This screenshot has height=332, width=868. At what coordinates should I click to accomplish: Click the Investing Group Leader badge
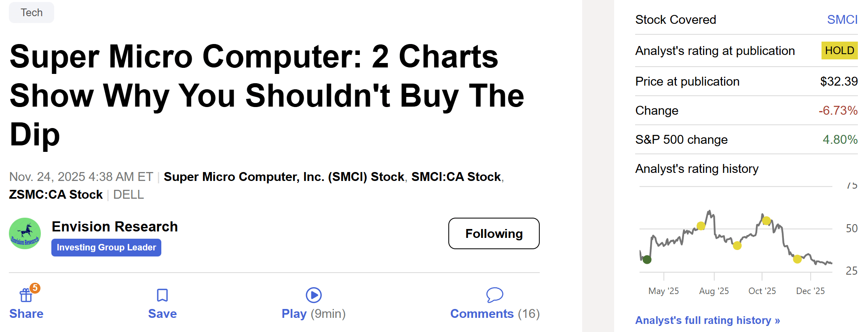(x=106, y=248)
